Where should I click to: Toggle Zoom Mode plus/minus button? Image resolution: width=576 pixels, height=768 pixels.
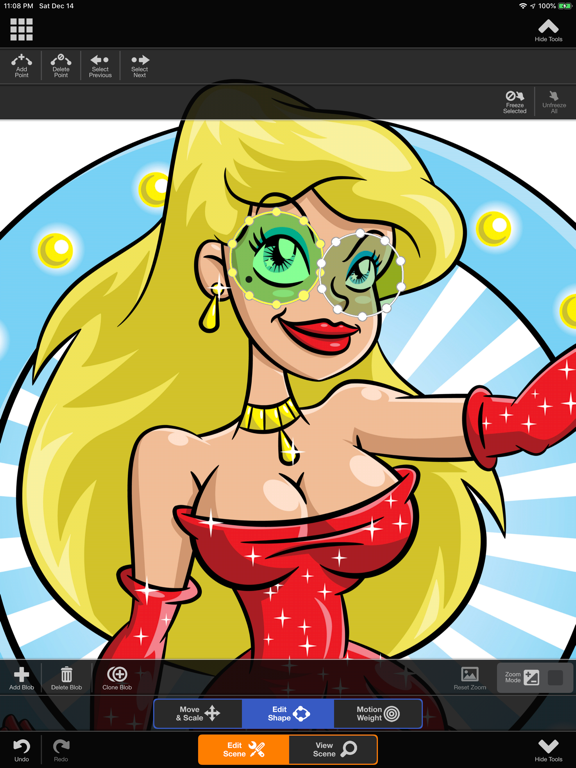[531, 678]
